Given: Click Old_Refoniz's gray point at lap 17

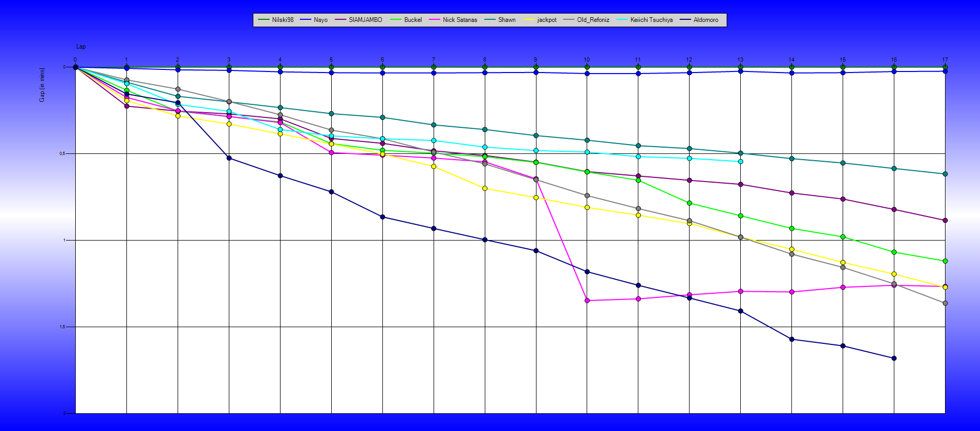Looking at the screenshot, I should [x=945, y=303].
